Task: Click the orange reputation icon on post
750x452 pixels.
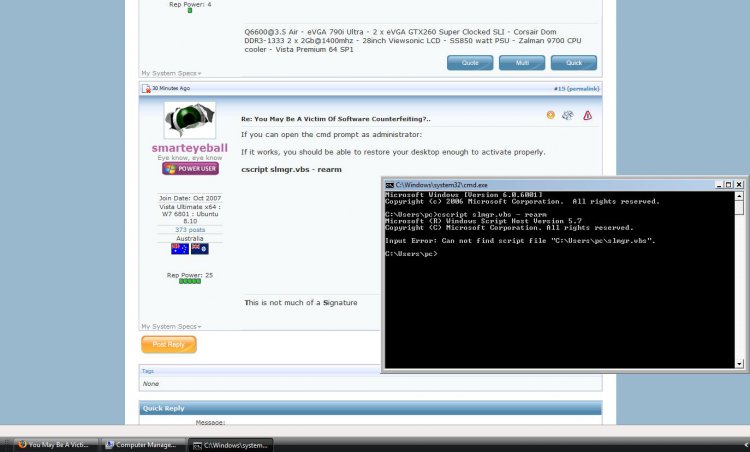Action: point(550,116)
